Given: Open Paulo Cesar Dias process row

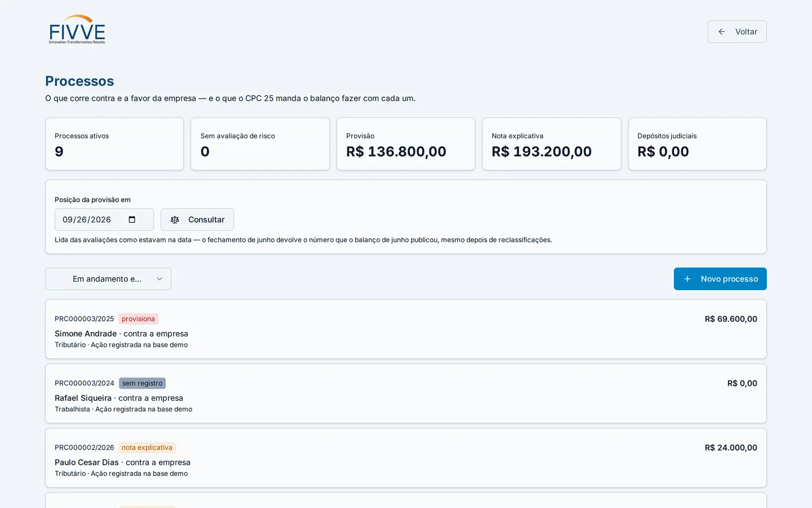Looking at the screenshot, I should tap(406, 458).
